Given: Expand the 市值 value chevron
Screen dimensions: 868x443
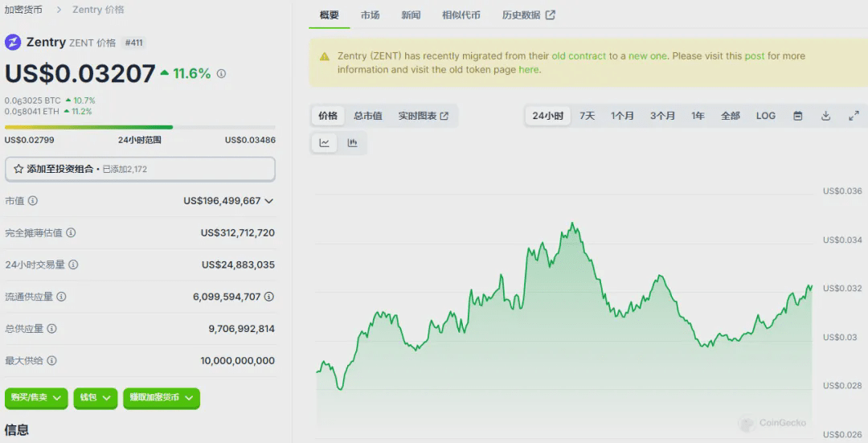Looking at the screenshot, I should point(269,201).
